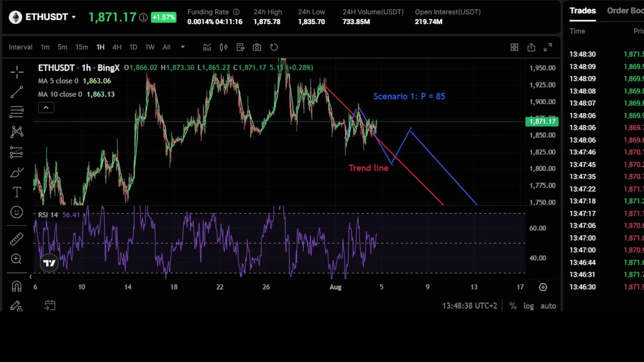Toggle percent scale mode
Image resolution: width=644 pixels, height=362 pixels.
click(513, 306)
